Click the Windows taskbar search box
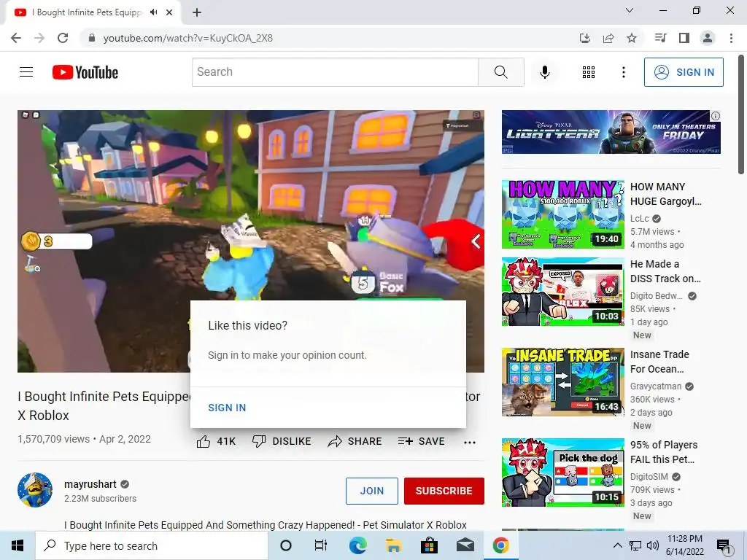 click(152, 545)
